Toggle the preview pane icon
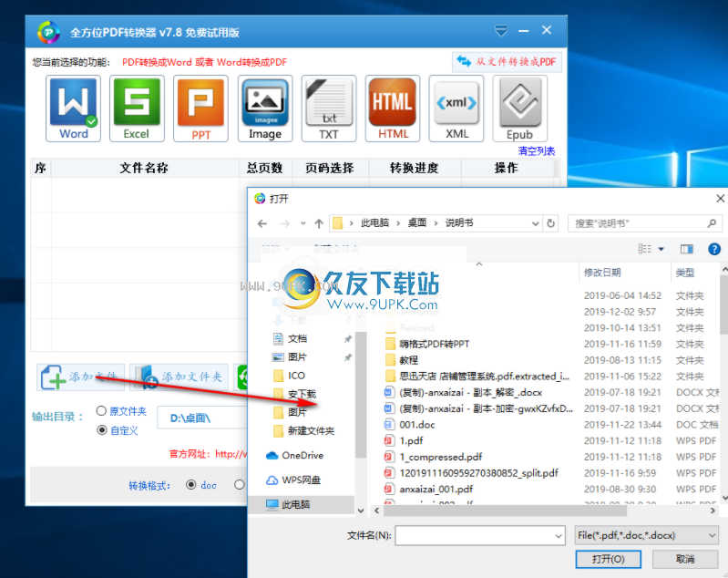This screenshot has width=728, height=578. [687, 249]
